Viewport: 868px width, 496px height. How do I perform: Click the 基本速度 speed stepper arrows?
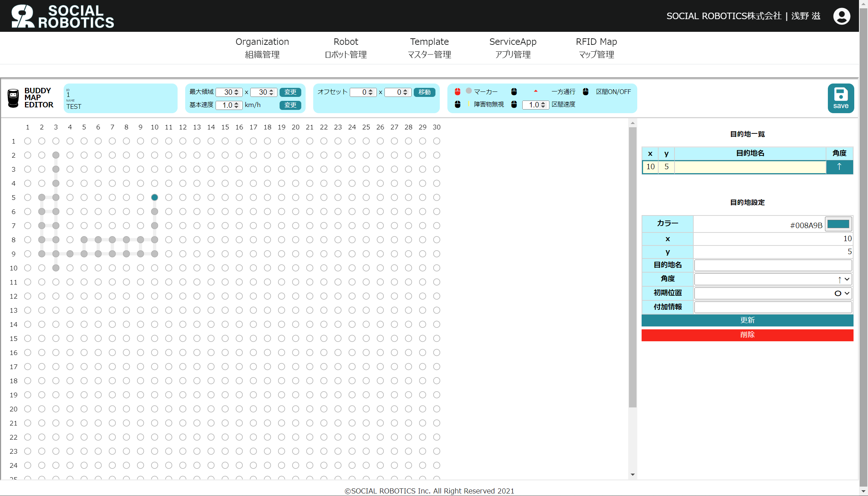[237, 105]
